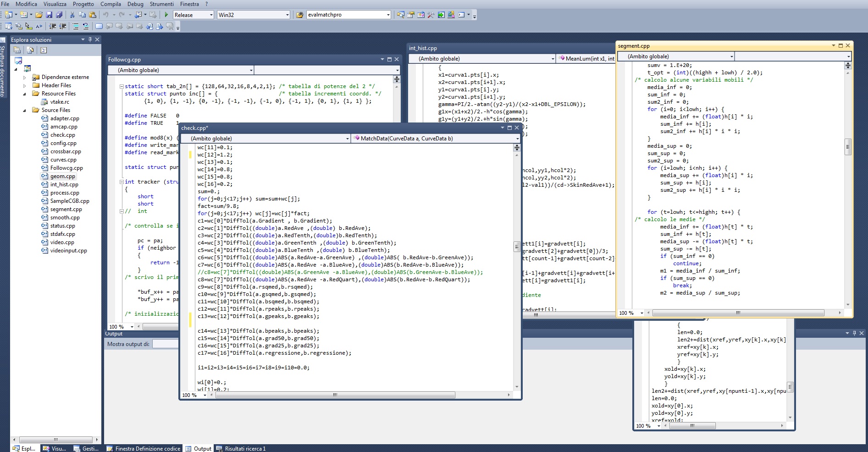Switch to Finestra Definizione codice tab
The height and width of the screenshot is (452, 868).
(144, 448)
